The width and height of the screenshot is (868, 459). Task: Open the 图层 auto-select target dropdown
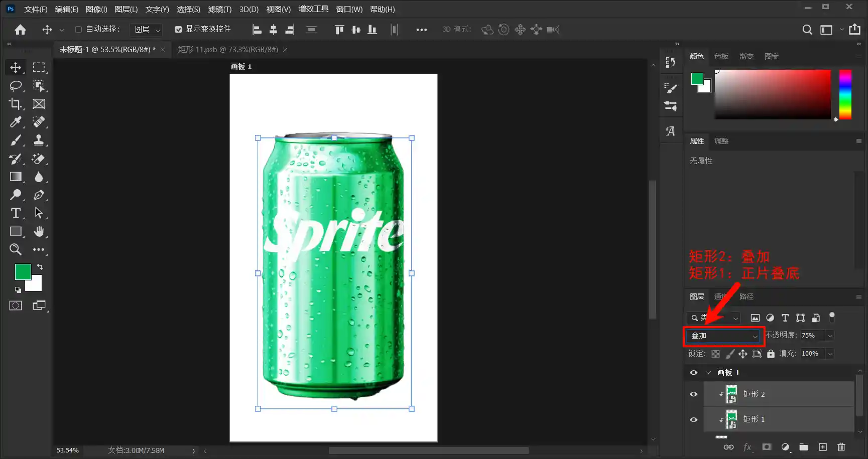click(x=146, y=30)
